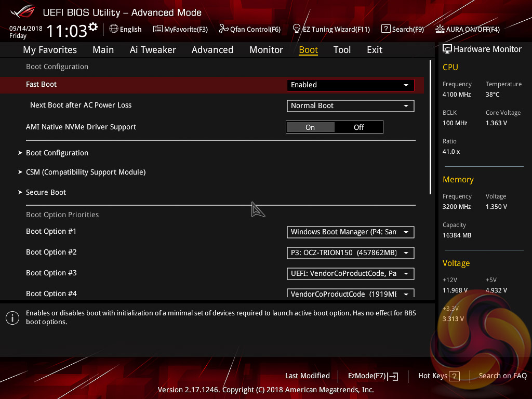The image size is (532, 399).
Task: Expand the Secure Boot submenu
Action: [x=46, y=192]
